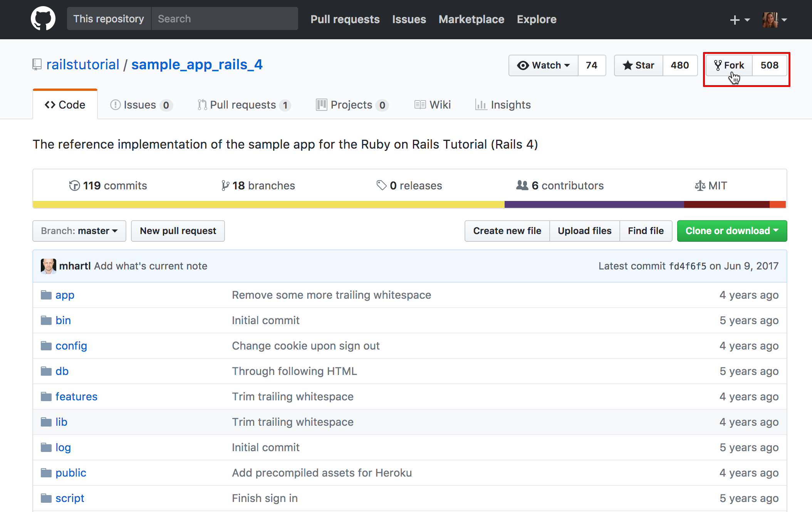Screen dimensions: 812x512
Task: View the 480 stargazers count
Action: pyautogui.click(x=680, y=65)
